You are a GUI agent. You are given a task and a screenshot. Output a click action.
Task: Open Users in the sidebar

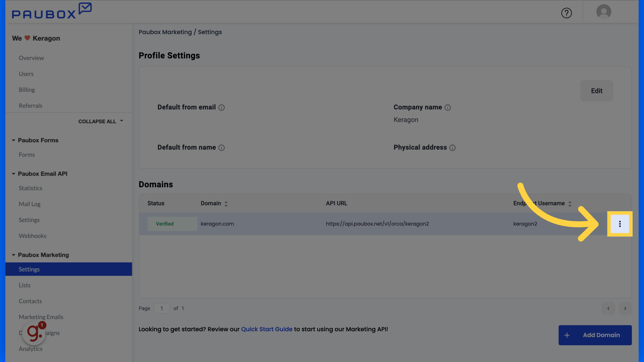(x=26, y=74)
